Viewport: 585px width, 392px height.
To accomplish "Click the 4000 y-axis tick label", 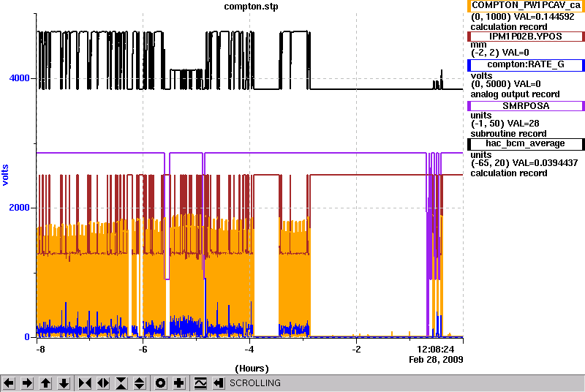I will [20, 78].
